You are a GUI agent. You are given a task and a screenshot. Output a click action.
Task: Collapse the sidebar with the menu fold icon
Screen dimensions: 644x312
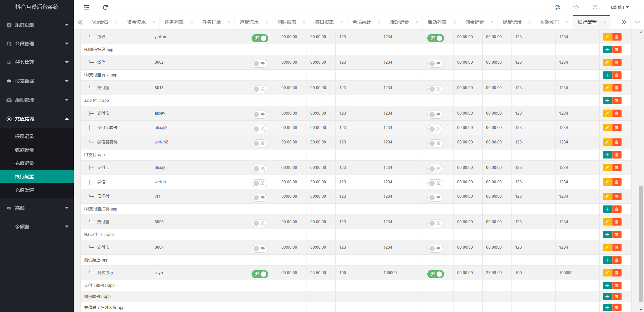pyautogui.click(x=87, y=7)
